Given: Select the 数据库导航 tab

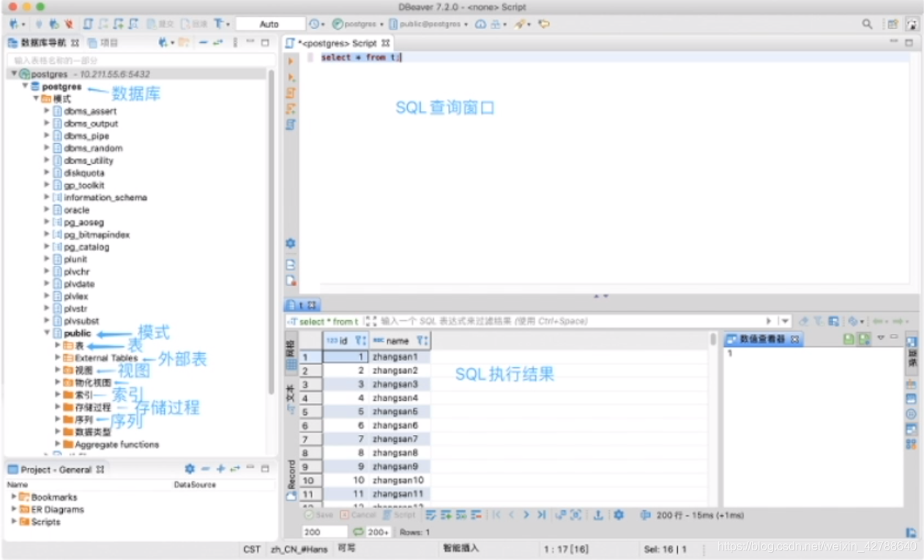Looking at the screenshot, I should pyautogui.click(x=43, y=42).
